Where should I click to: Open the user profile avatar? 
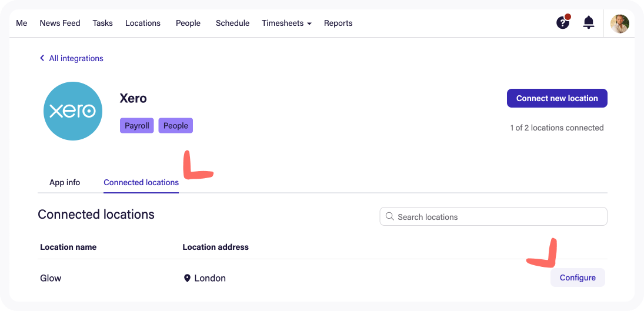(x=620, y=24)
